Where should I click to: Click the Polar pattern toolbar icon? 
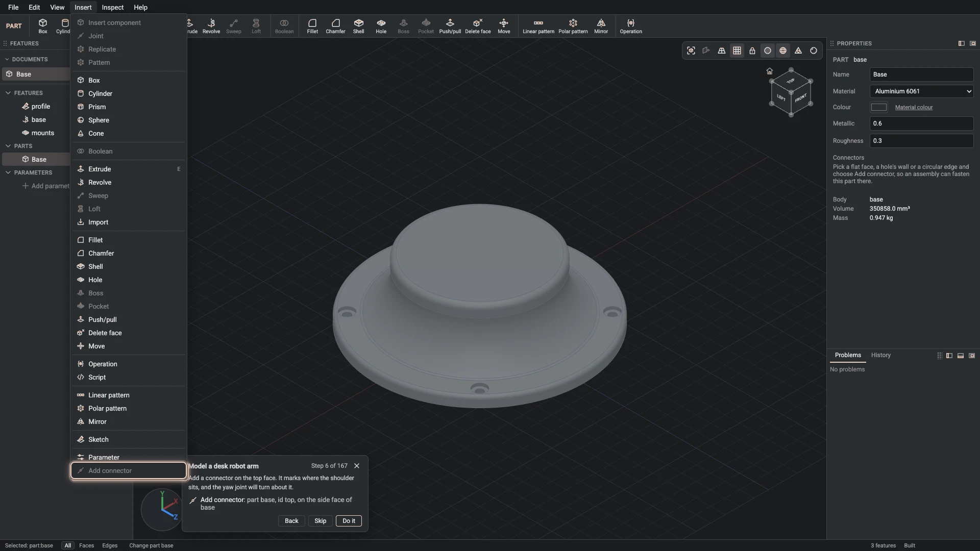click(x=573, y=26)
